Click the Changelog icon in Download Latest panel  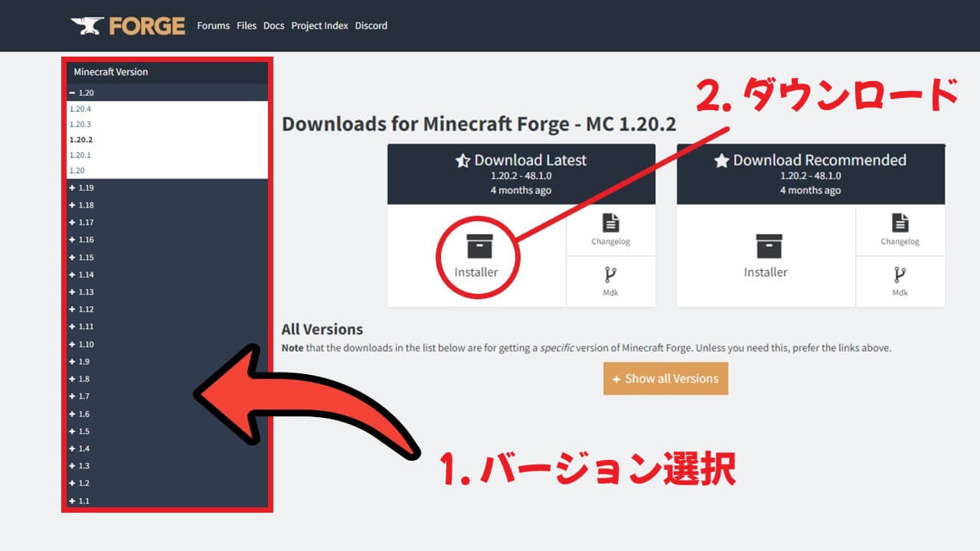point(609,228)
